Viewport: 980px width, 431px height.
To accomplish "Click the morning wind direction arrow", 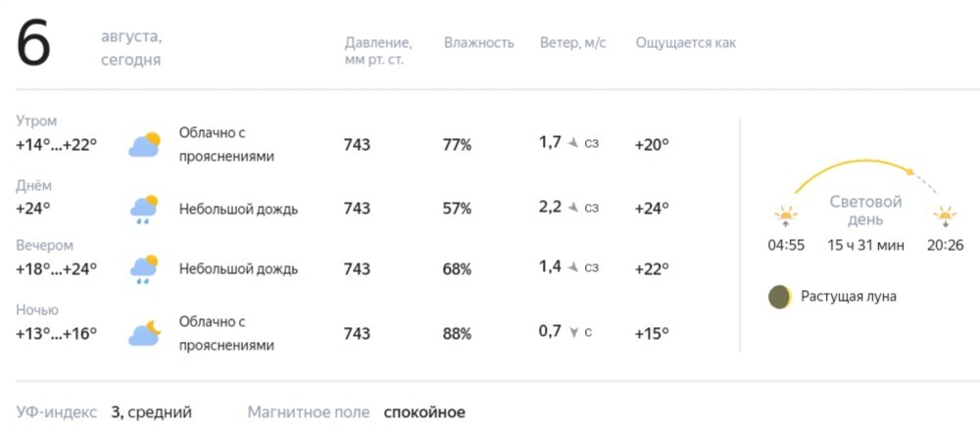I will click(x=573, y=143).
